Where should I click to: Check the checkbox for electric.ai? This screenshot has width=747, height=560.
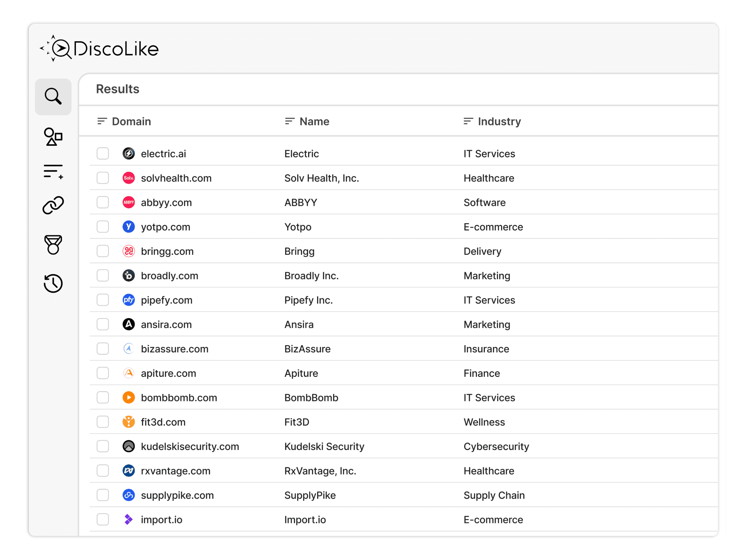coord(102,154)
